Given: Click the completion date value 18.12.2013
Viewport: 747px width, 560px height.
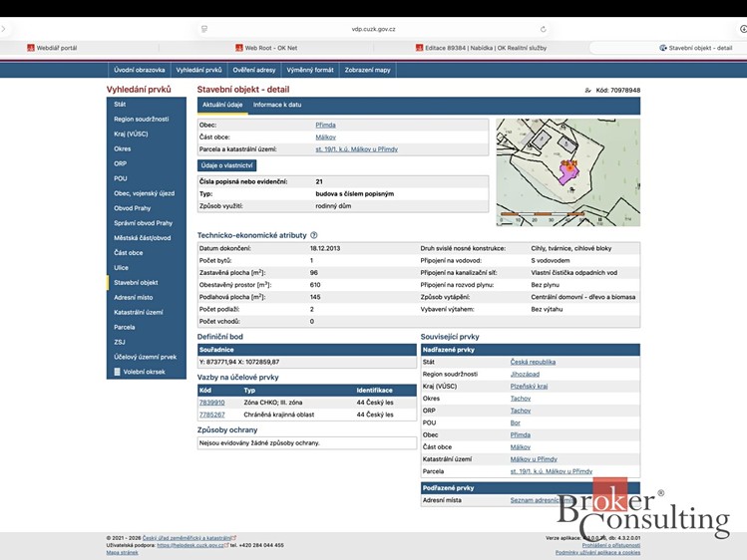Looking at the screenshot, I should click(325, 248).
